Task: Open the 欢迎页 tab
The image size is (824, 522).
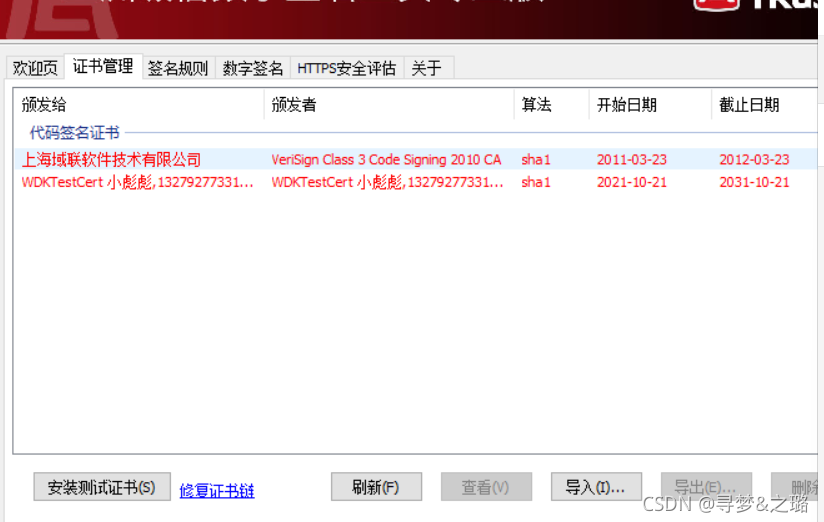Action: point(35,68)
